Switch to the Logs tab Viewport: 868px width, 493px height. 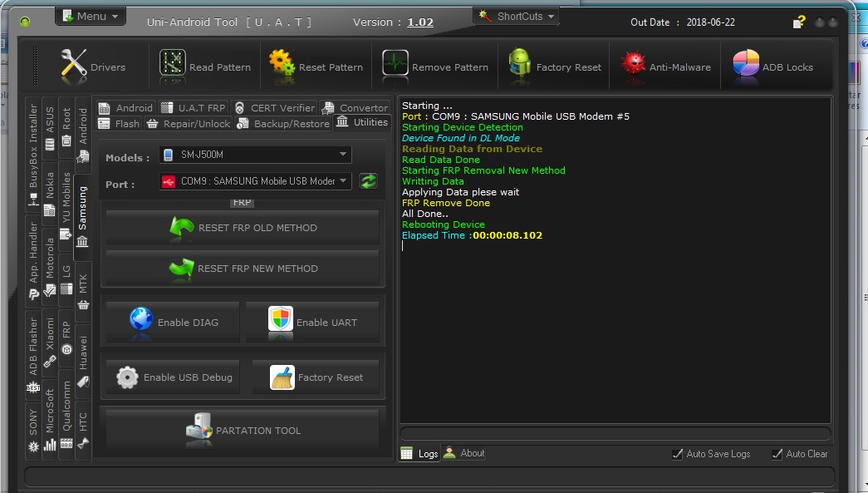coord(419,454)
